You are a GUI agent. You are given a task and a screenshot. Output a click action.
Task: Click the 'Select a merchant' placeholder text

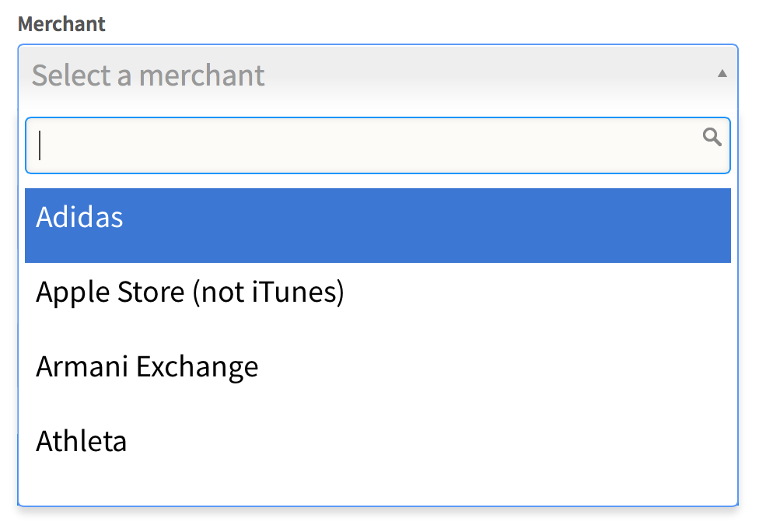click(x=148, y=75)
